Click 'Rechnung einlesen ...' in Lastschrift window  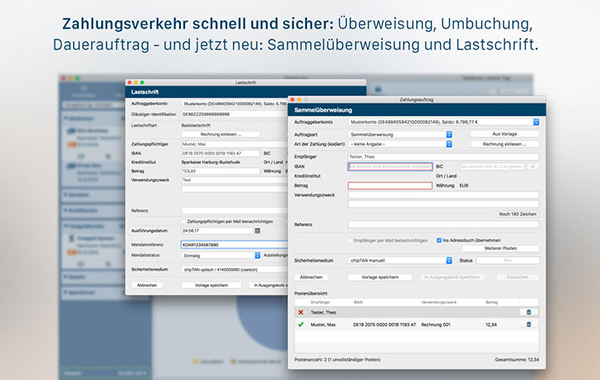221,134
